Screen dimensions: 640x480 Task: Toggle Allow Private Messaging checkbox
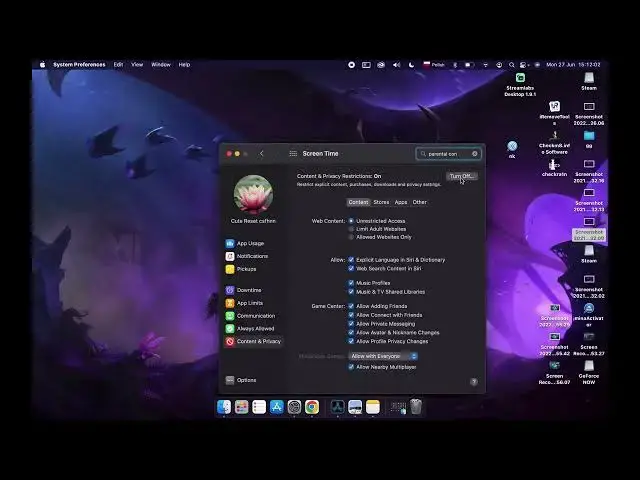click(x=351, y=324)
